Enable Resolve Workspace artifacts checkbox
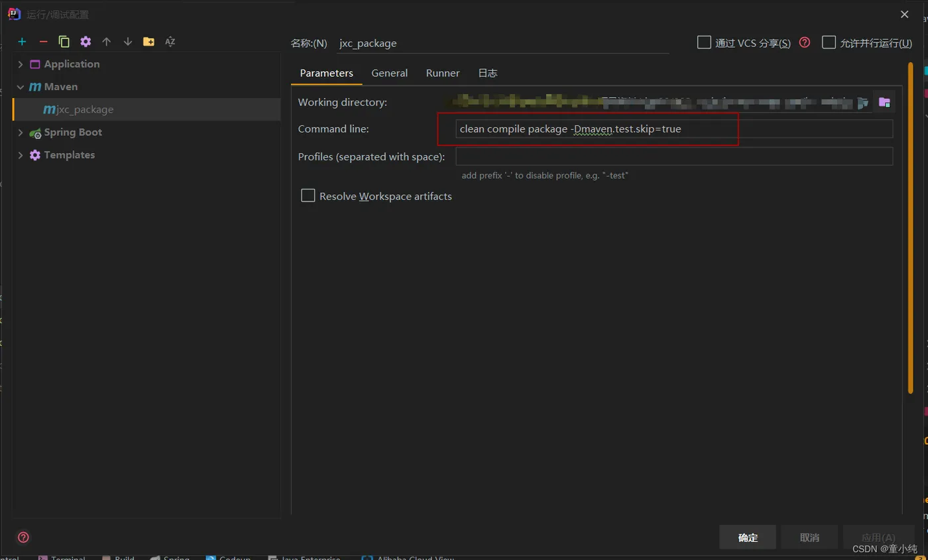The width and height of the screenshot is (928, 560). pyautogui.click(x=308, y=196)
